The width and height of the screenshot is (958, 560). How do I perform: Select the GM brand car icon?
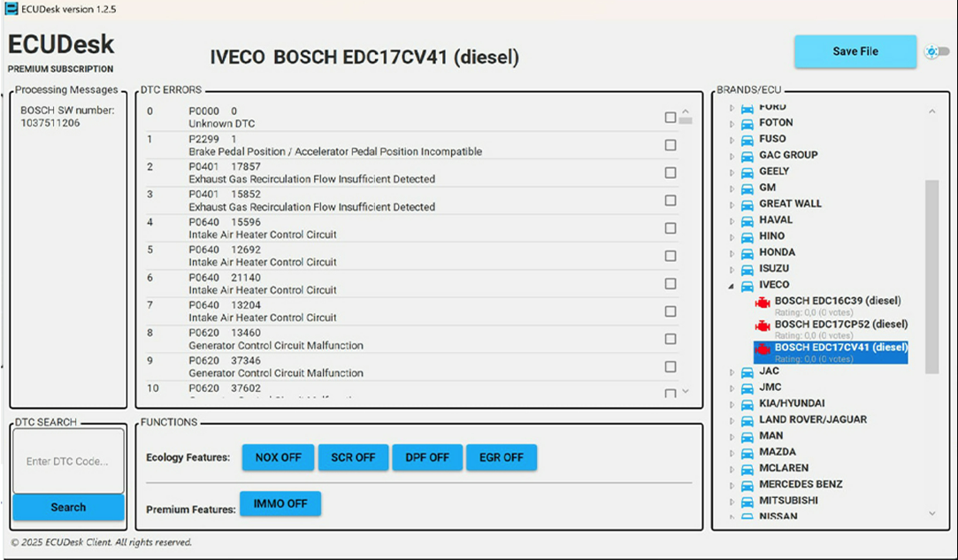(x=747, y=188)
